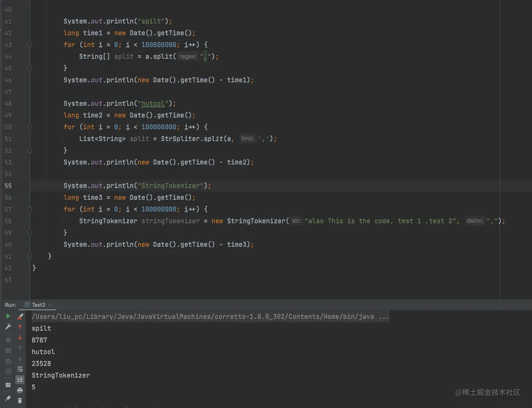Image resolution: width=532 pixels, height=408 pixels.
Task: Click variable time2 declaration on line 49
Action: [93, 115]
